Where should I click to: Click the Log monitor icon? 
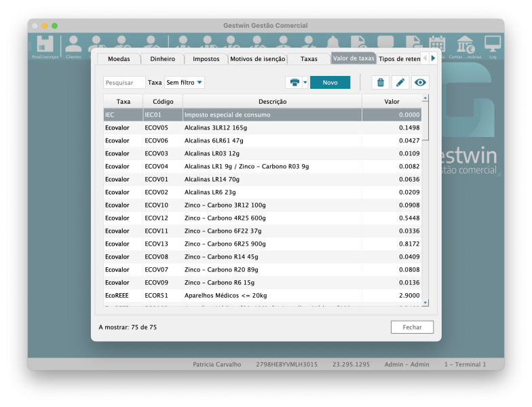(493, 46)
